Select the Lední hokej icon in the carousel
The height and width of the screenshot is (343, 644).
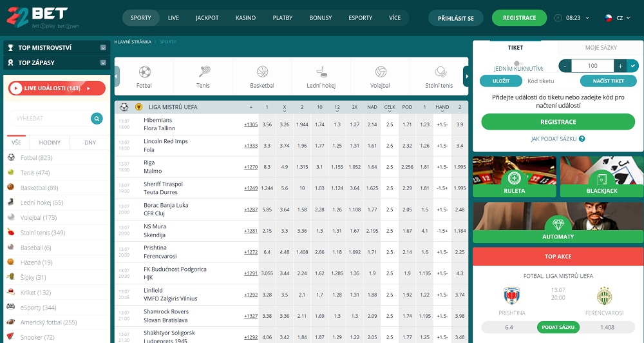coord(321,72)
